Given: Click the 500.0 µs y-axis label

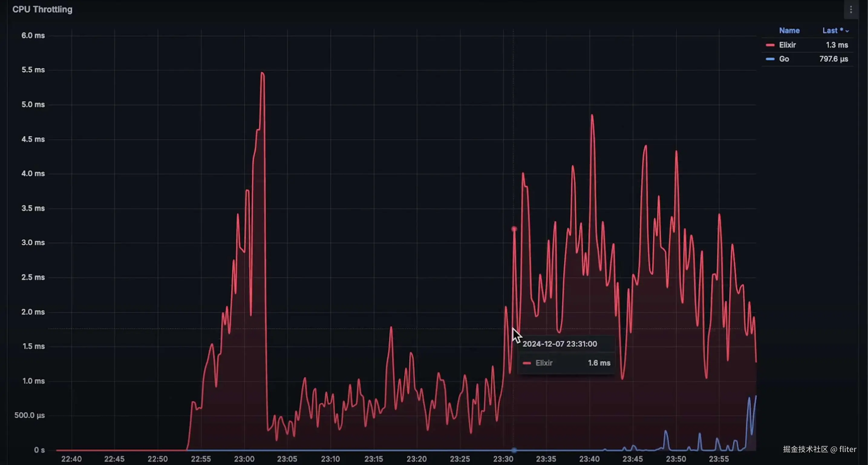Looking at the screenshot, I should [30, 415].
